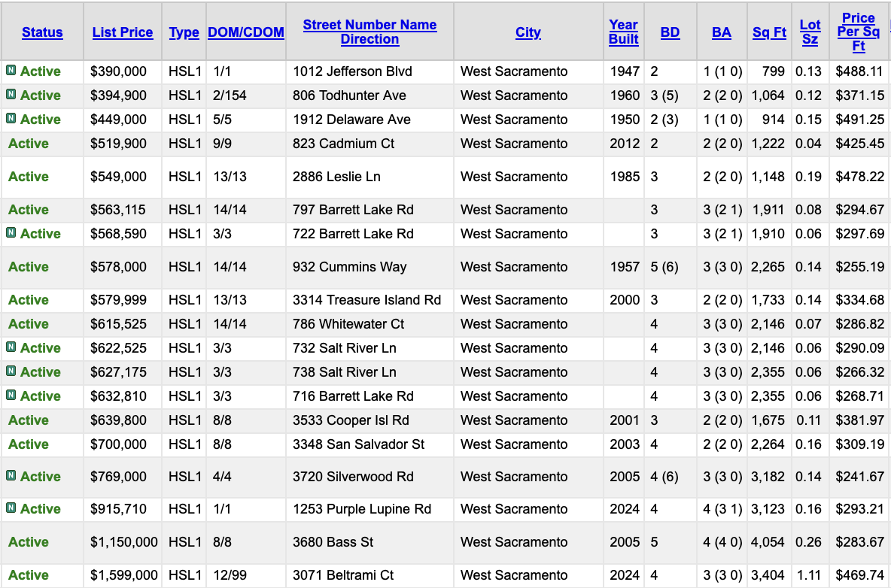Sort by Price Per Sq Ft header
Screen dimensions: 891x588
859,32
